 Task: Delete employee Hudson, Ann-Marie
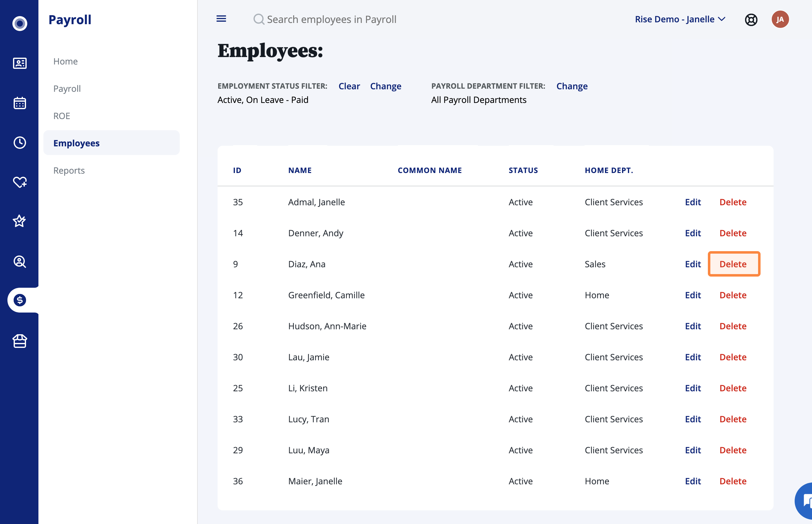pyautogui.click(x=733, y=326)
